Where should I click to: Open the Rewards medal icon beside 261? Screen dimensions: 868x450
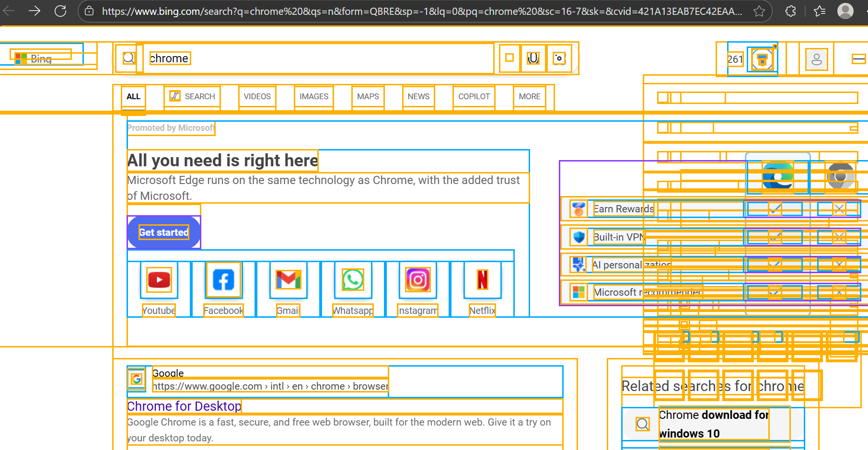click(762, 59)
